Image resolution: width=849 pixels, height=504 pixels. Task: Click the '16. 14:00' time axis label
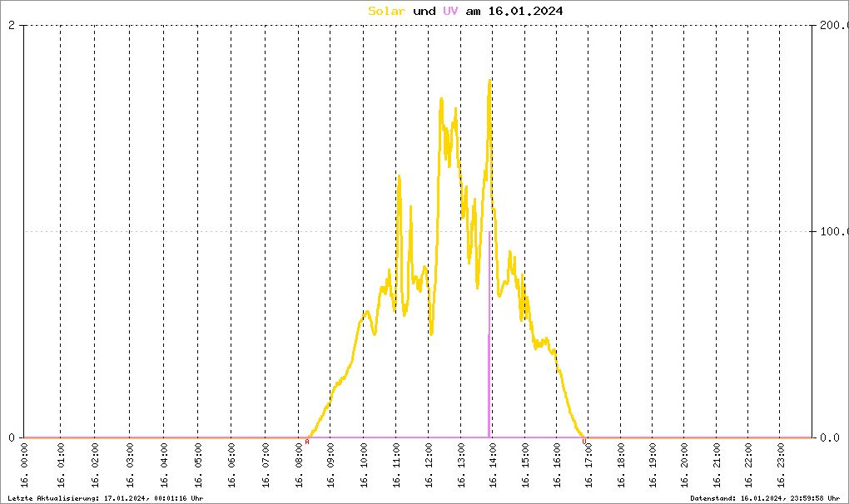[493, 466]
